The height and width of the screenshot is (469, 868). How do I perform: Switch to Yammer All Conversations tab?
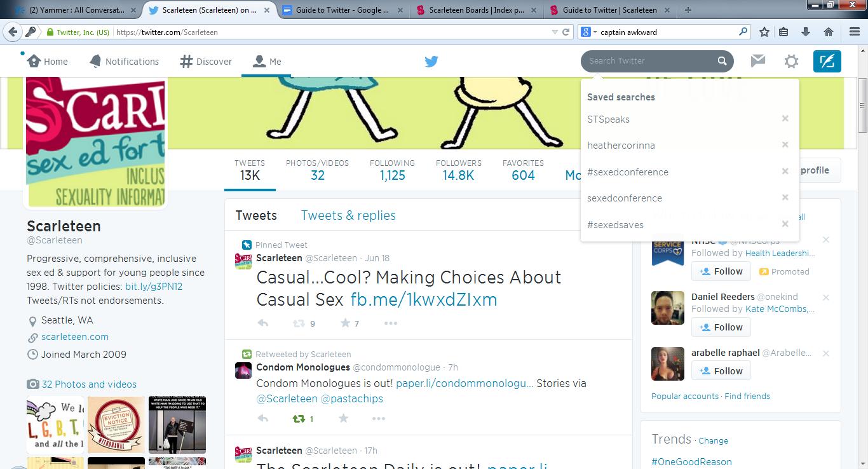pyautogui.click(x=76, y=10)
